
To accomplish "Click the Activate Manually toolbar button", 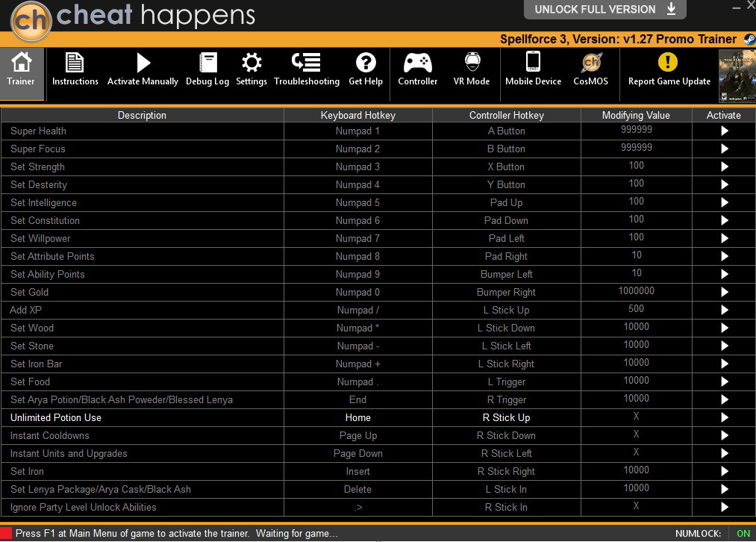I will click(143, 69).
